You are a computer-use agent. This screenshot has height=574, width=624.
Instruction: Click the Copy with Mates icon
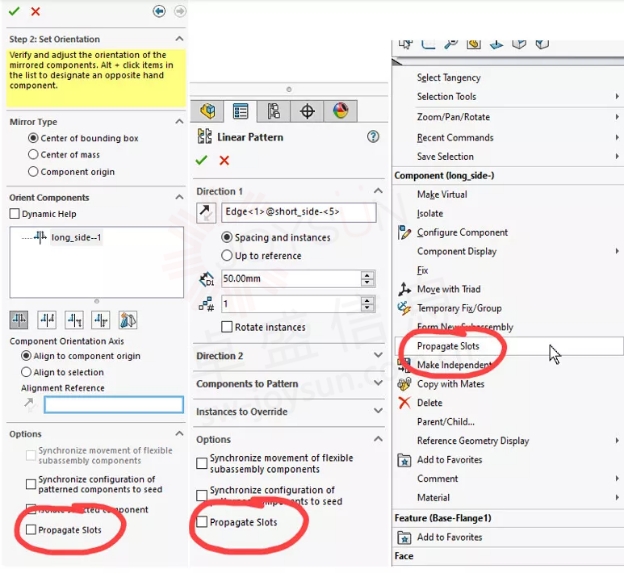point(404,384)
